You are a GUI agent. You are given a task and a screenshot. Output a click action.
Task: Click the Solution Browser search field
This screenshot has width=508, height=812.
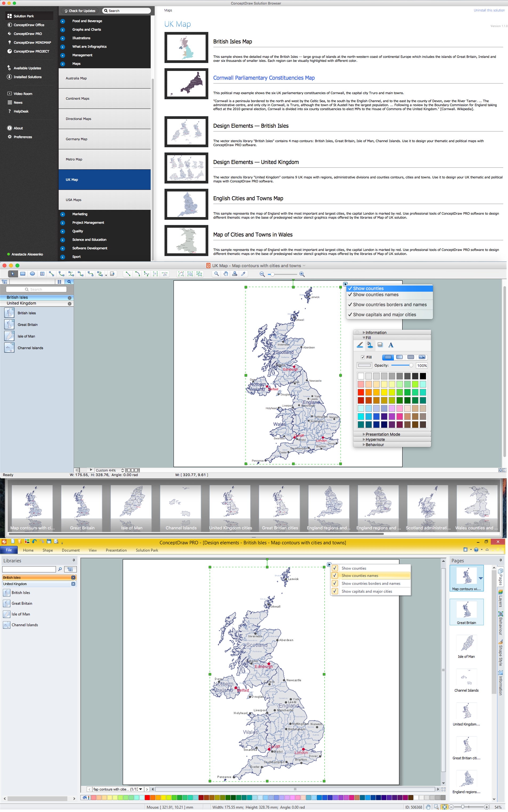(126, 11)
